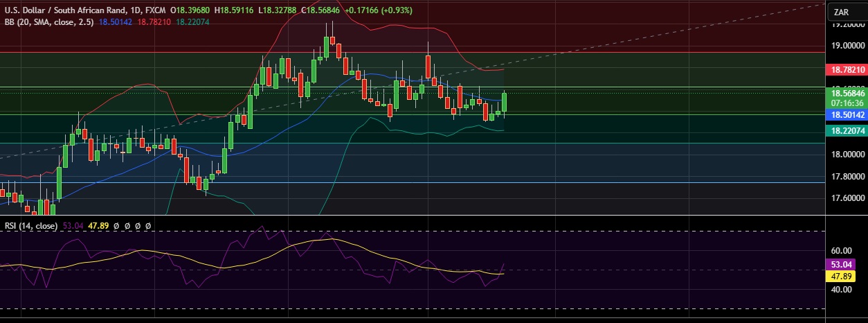Click the teal BB lower value 18.22074 in legend
The width and height of the screenshot is (868, 323).
pyautogui.click(x=192, y=22)
